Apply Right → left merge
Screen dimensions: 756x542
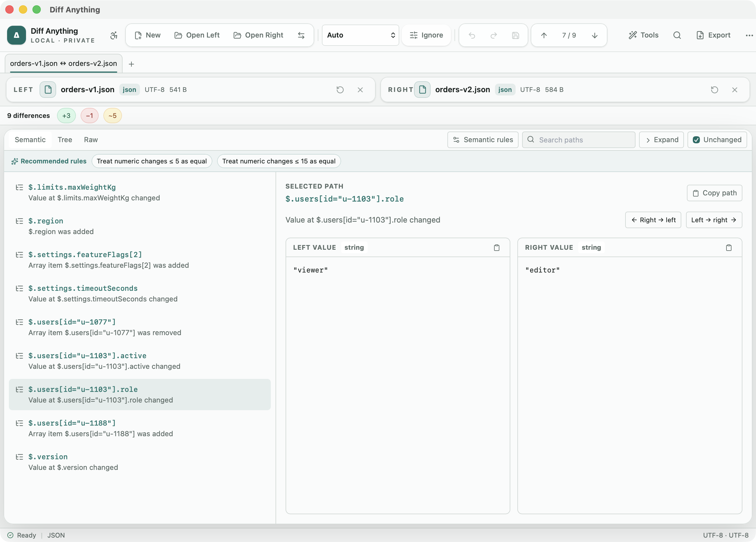[x=653, y=220]
